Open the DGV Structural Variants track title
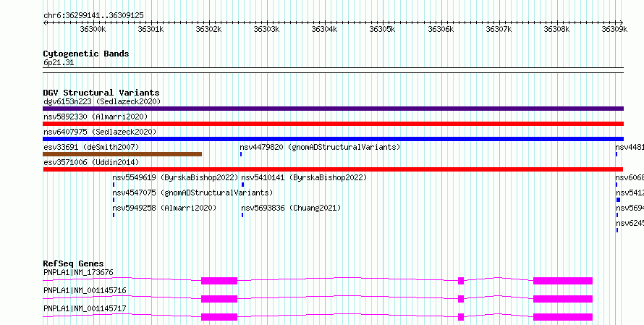The image size is (644, 325). (101, 93)
